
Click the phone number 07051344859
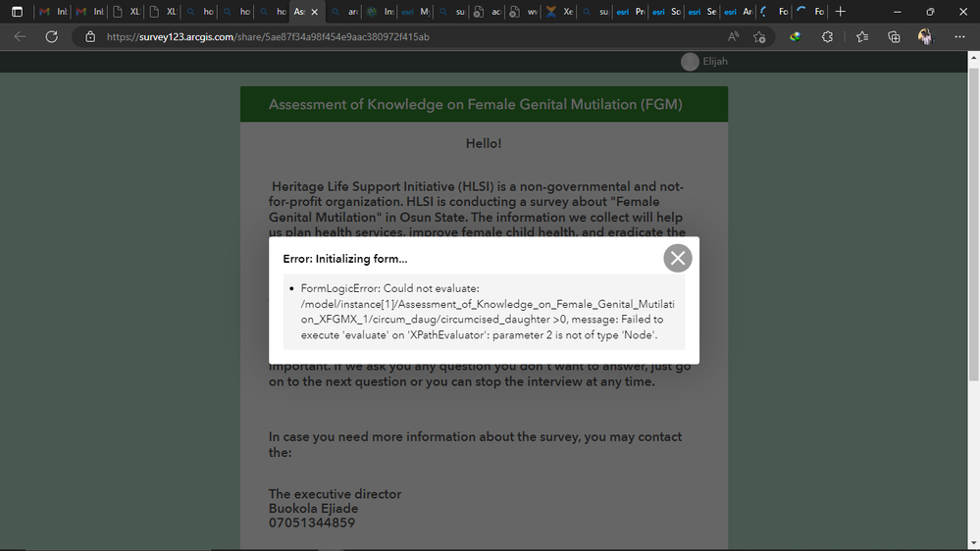(x=312, y=523)
